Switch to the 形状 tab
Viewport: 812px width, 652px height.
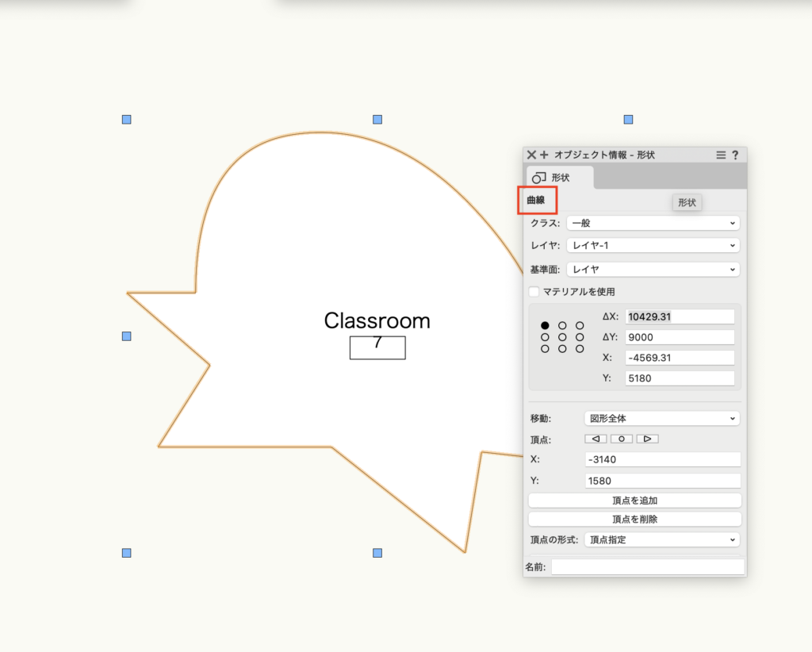point(559,178)
